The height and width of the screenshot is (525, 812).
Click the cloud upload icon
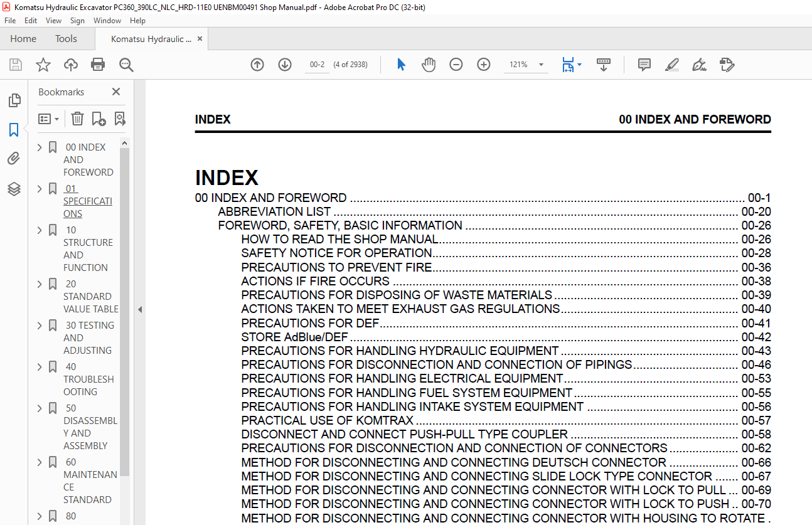71,65
